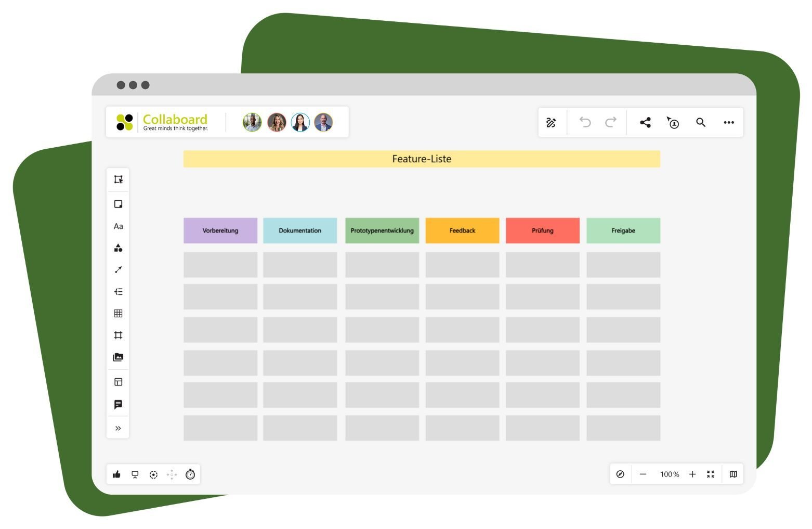Select the sticky note tool
The height and width of the screenshot is (529, 812).
point(118,204)
